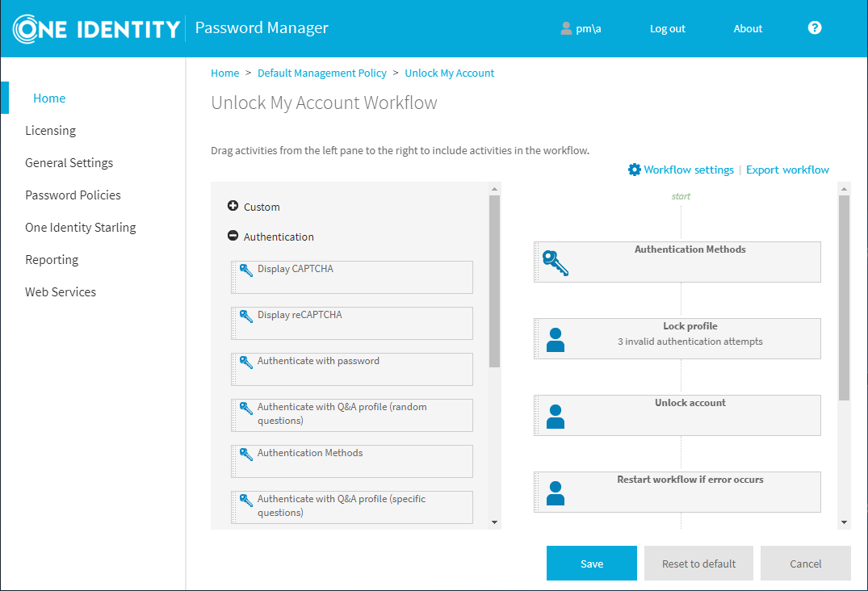The height and width of the screenshot is (591, 868).
Task: Click the Password Manager title text
Action: point(262,27)
